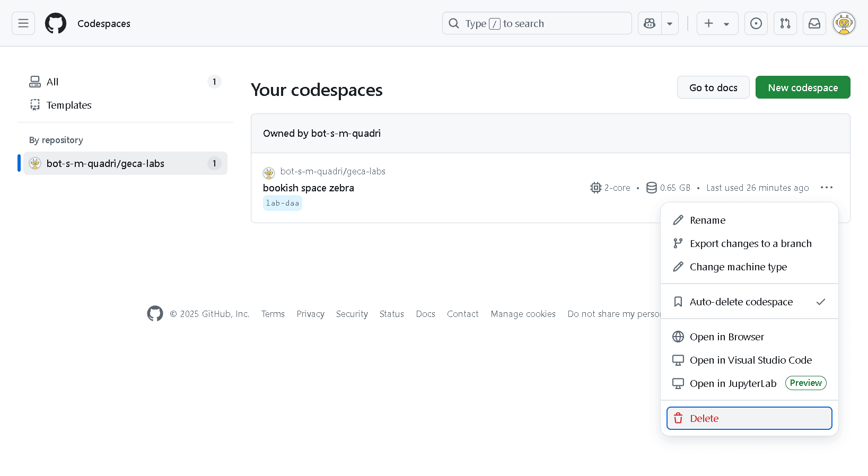Click Last used 26 minutes ago text
The width and height of the screenshot is (868, 476).
pyautogui.click(x=758, y=188)
